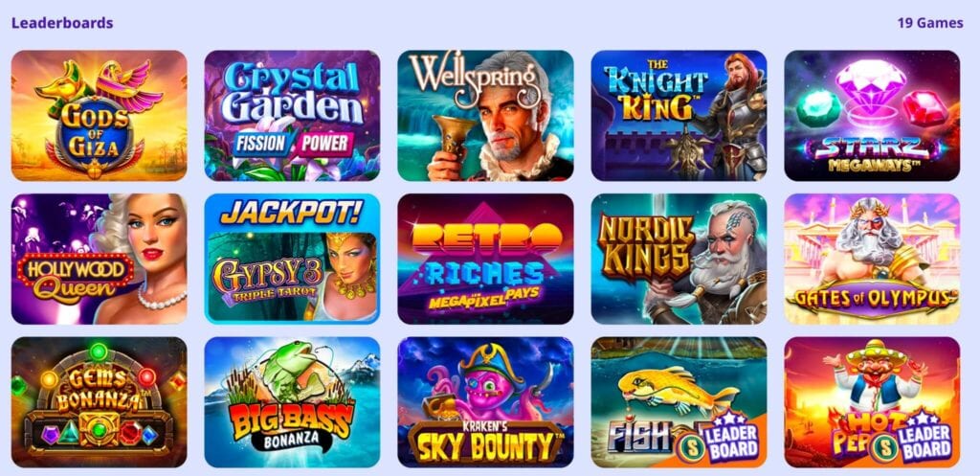
Task: Play Starz Megaways game
Action: pos(872,116)
